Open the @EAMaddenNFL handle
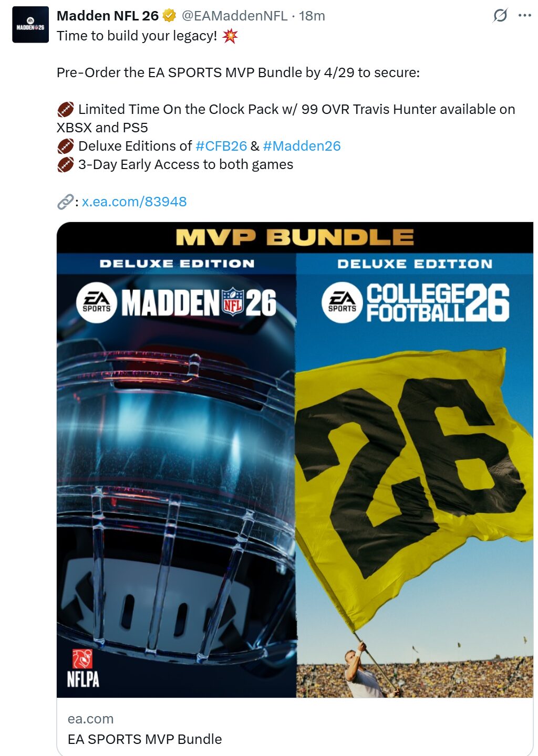The width and height of the screenshot is (538, 756). point(234,16)
